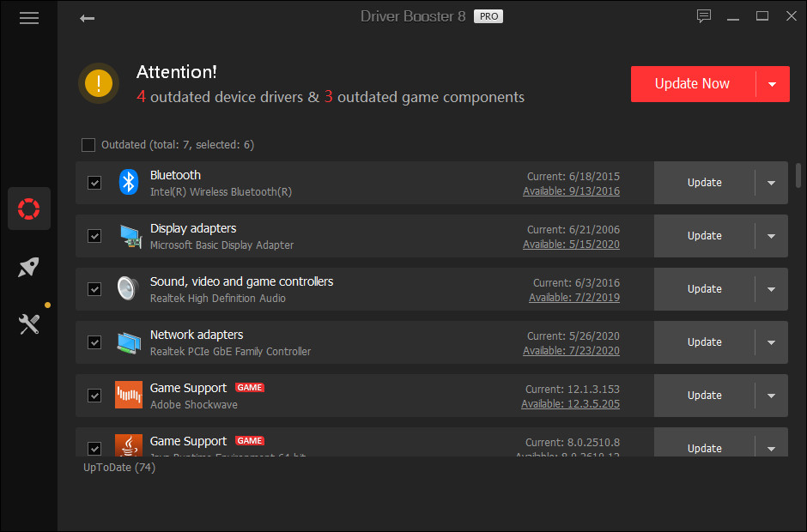Click the Current: 6/21/2006 display date
The height and width of the screenshot is (532, 807).
pos(573,229)
